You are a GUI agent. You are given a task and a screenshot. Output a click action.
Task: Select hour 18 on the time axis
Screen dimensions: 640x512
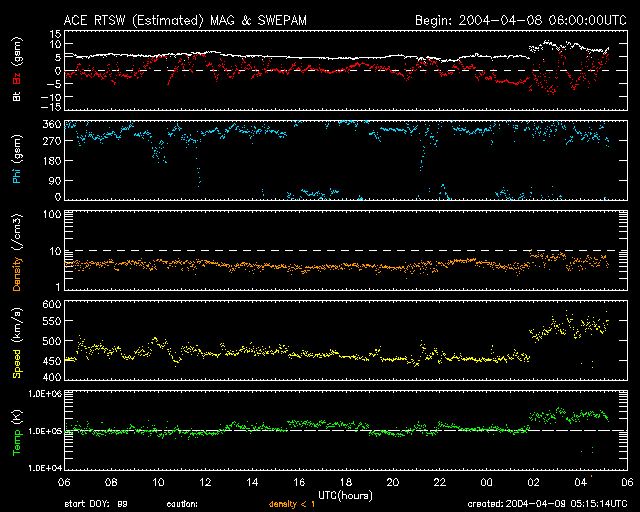click(345, 482)
